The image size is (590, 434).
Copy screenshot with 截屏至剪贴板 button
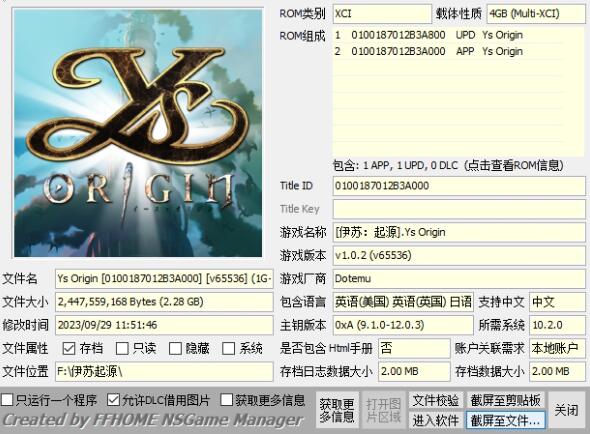(x=506, y=400)
